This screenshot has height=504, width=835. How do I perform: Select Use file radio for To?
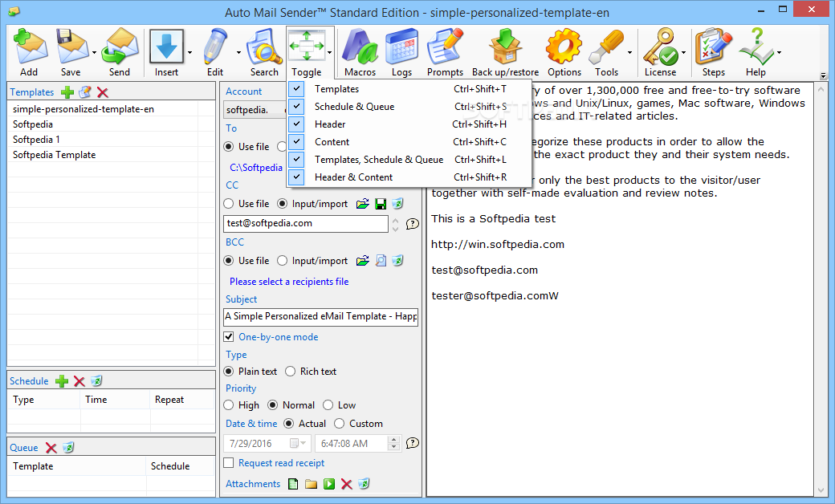229,146
